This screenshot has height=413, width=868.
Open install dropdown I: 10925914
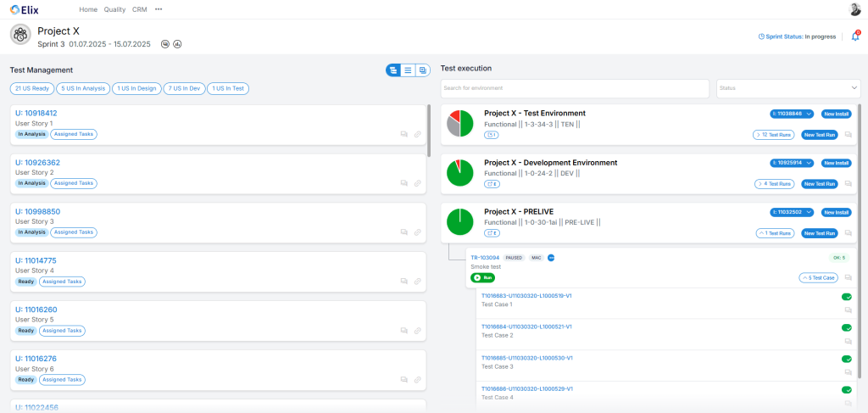[792, 164]
